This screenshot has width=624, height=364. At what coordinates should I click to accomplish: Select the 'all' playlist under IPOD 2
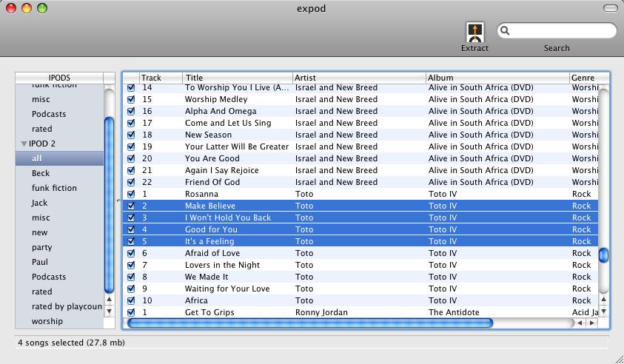click(59, 158)
